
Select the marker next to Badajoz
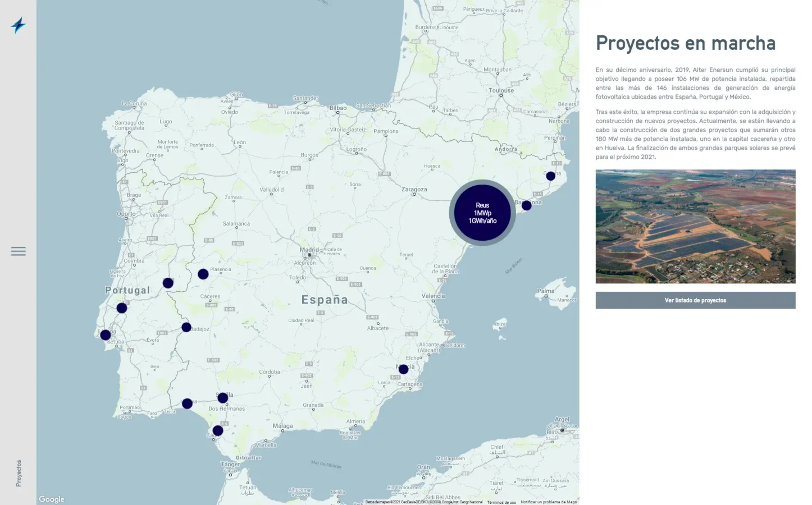[x=186, y=327]
